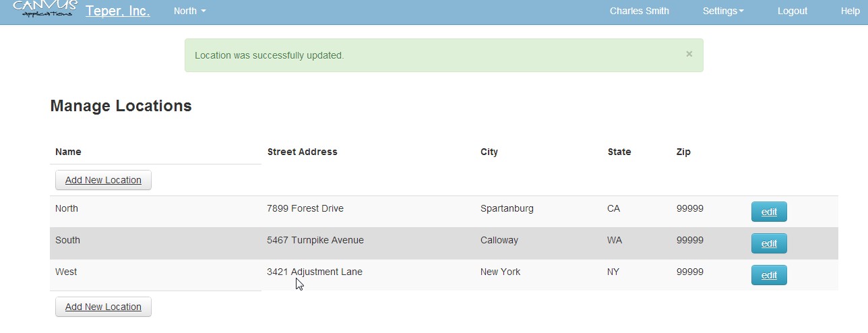The width and height of the screenshot is (868, 333).
Task: Open the North location dropdown
Action: 189,11
